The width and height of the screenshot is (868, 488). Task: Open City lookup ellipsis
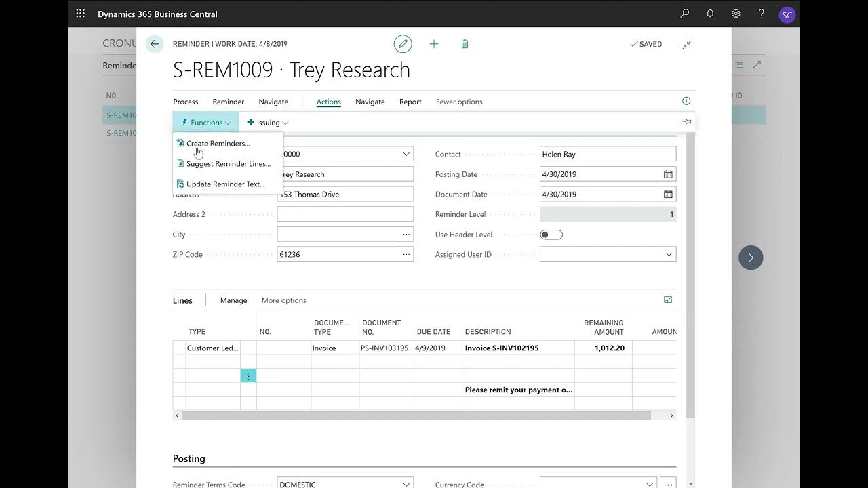pos(406,235)
